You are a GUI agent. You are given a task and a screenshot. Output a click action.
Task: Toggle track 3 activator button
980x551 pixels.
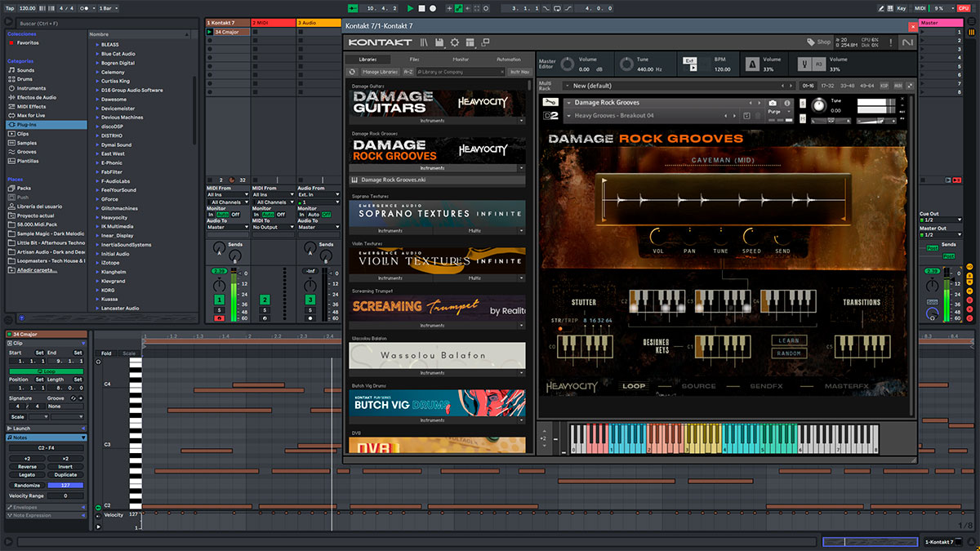point(310,300)
